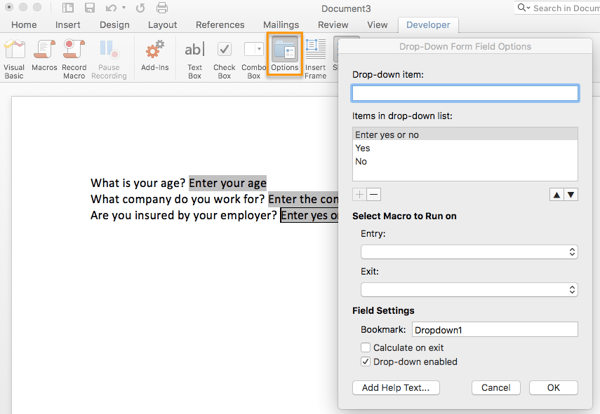The height and width of the screenshot is (414, 600).
Task: Insert a Check Box form field
Action: pyautogui.click(x=225, y=56)
